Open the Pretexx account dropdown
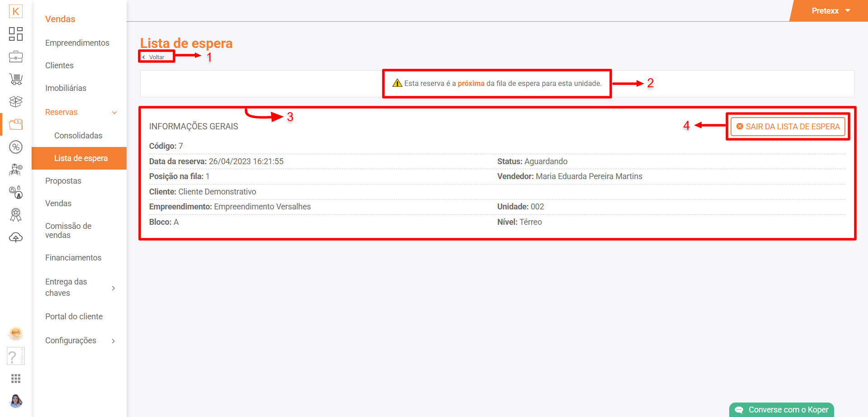Viewport: 868px width, 417px height. click(830, 11)
